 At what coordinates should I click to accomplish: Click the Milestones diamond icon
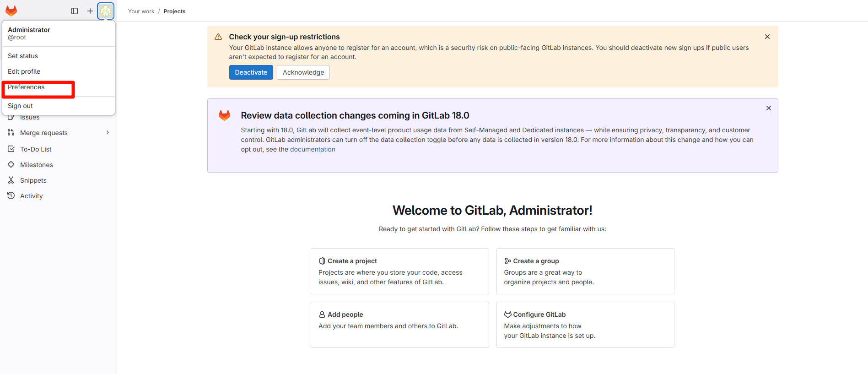point(11,164)
